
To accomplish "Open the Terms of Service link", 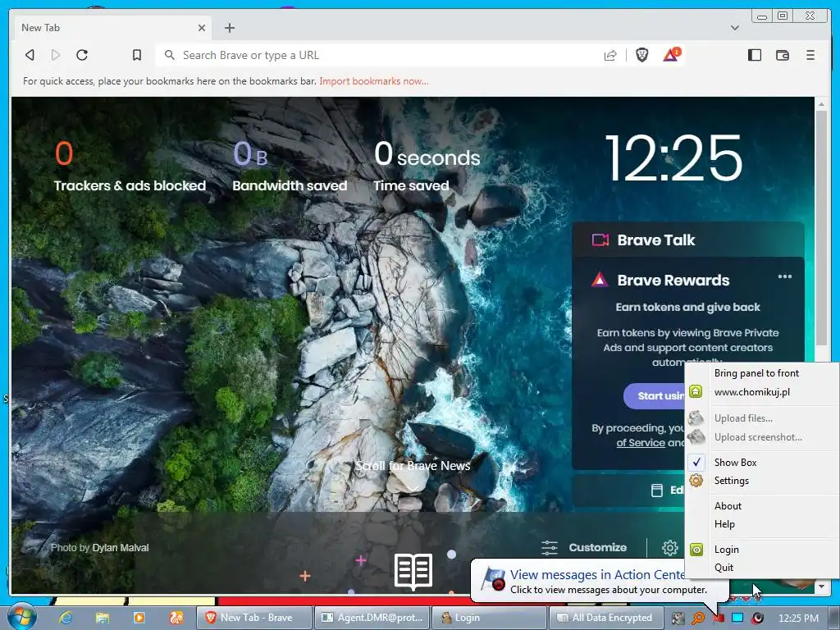I will (x=641, y=443).
